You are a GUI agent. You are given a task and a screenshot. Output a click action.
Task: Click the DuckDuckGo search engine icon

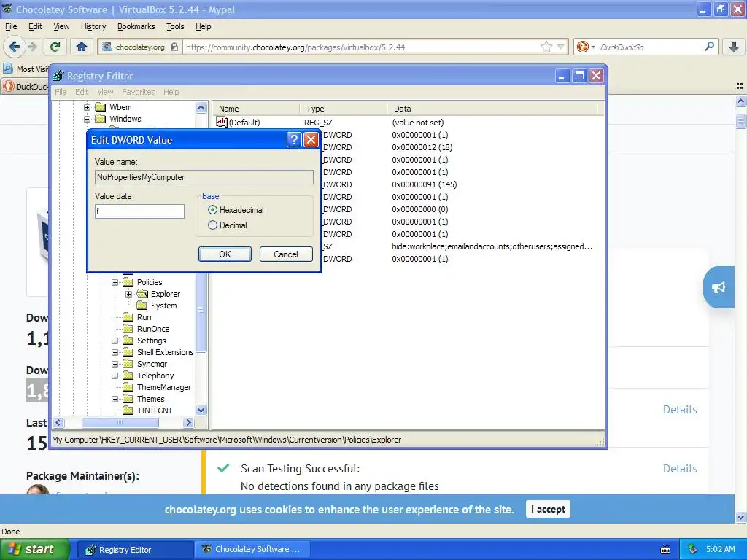coord(582,47)
